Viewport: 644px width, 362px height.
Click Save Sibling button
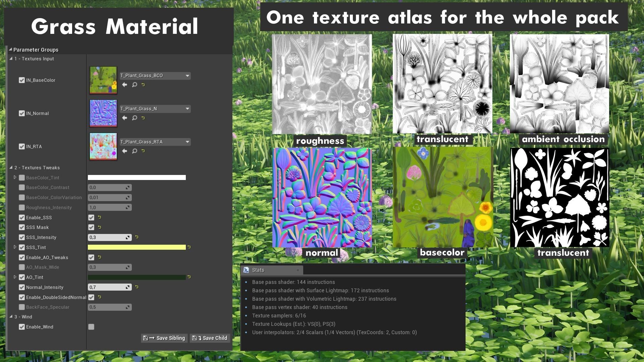point(164,338)
